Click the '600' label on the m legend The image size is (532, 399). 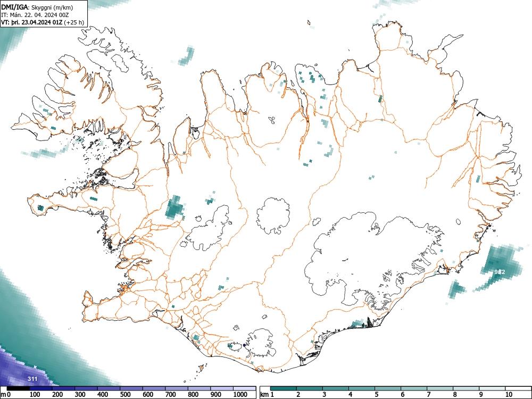(148, 395)
